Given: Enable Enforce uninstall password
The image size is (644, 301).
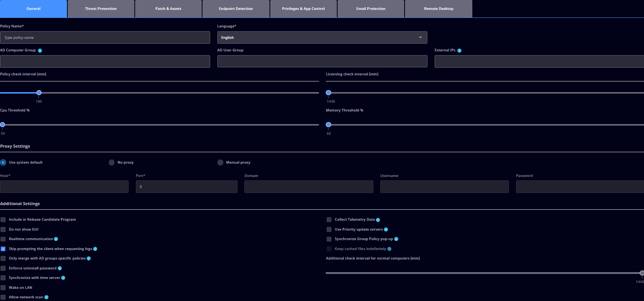Looking at the screenshot, I should tap(3, 268).
